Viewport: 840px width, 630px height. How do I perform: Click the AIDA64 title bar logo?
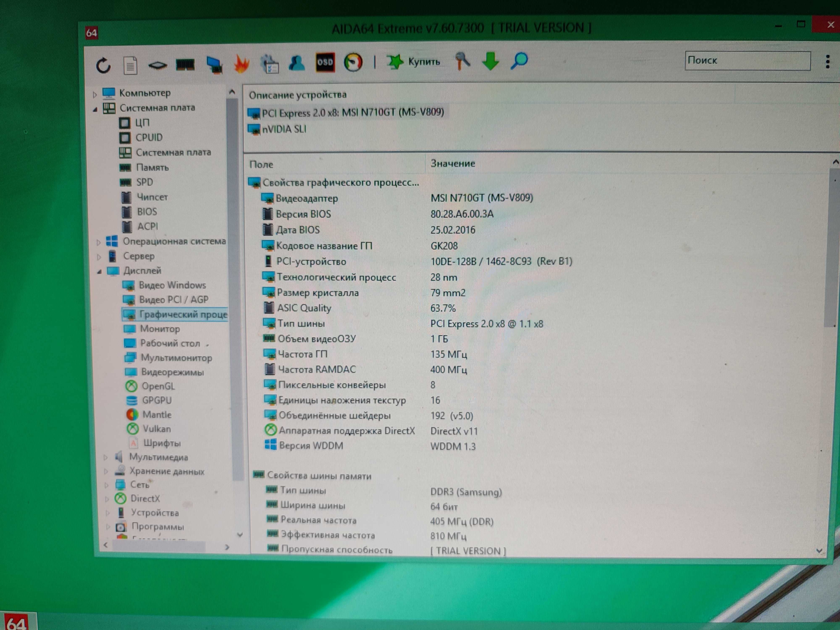[92, 33]
